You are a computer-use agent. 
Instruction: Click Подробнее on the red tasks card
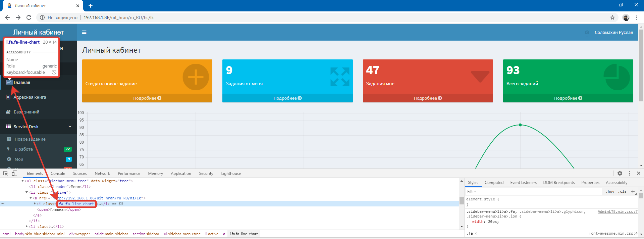428,98
